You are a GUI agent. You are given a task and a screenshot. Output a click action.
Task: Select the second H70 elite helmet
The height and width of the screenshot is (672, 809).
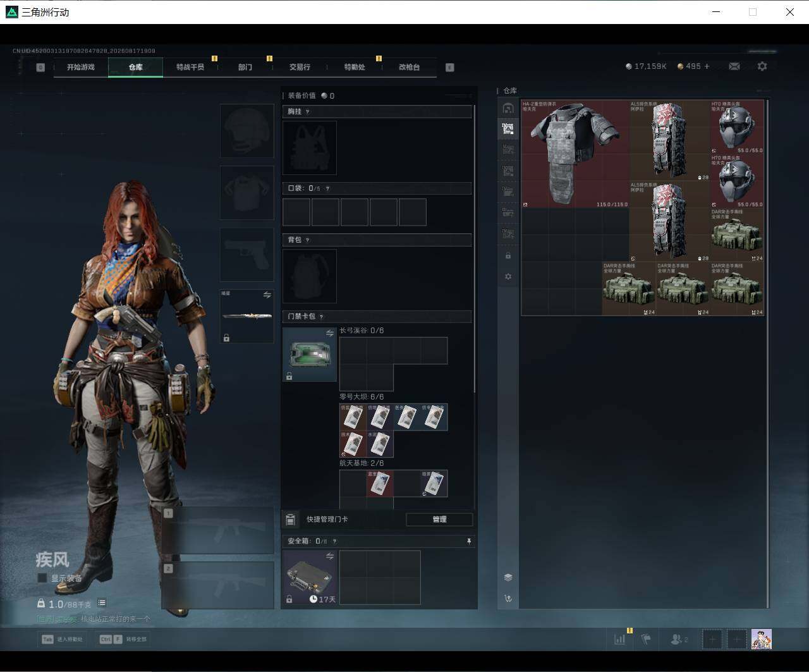pos(738,181)
